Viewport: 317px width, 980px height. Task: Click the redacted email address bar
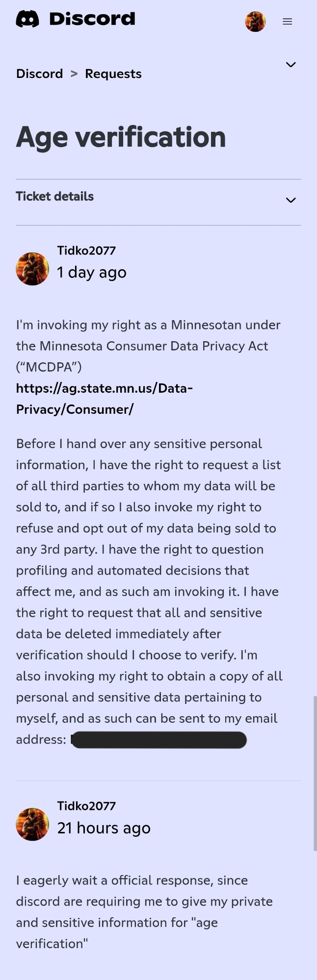[x=158, y=740]
